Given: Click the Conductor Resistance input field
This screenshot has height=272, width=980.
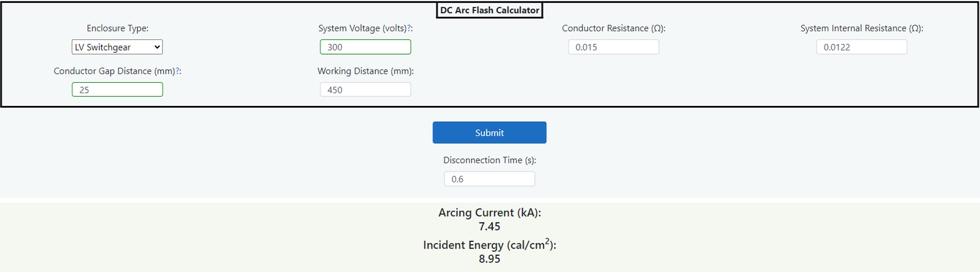Looking at the screenshot, I should click(x=613, y=47).
